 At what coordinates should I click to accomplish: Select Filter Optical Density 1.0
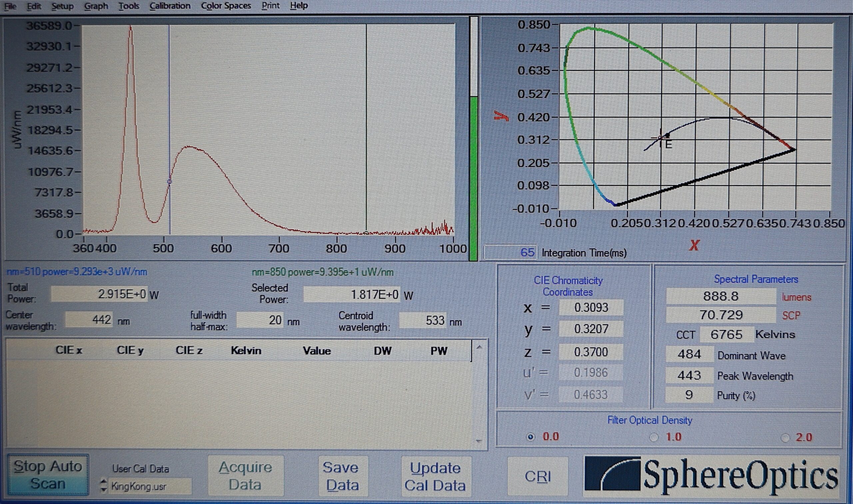(x=654, y=437)
